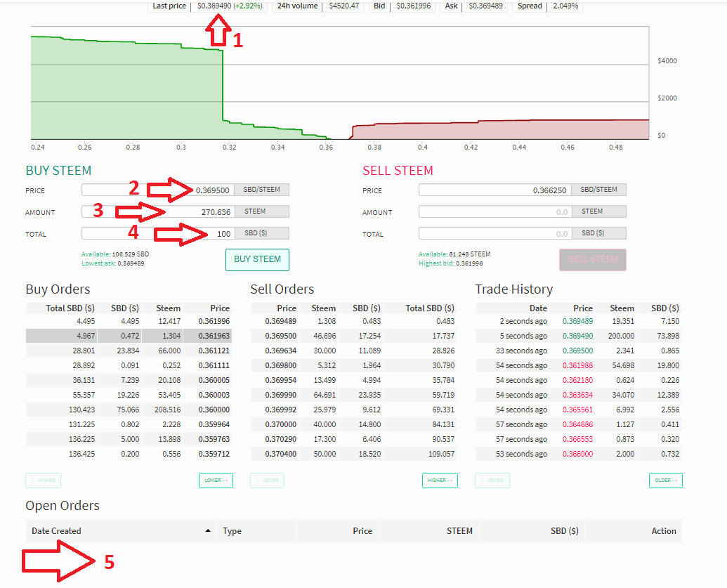
Task: Click the buy amount STEEM field
Action: pyautogui.click(x=158, y=211)
